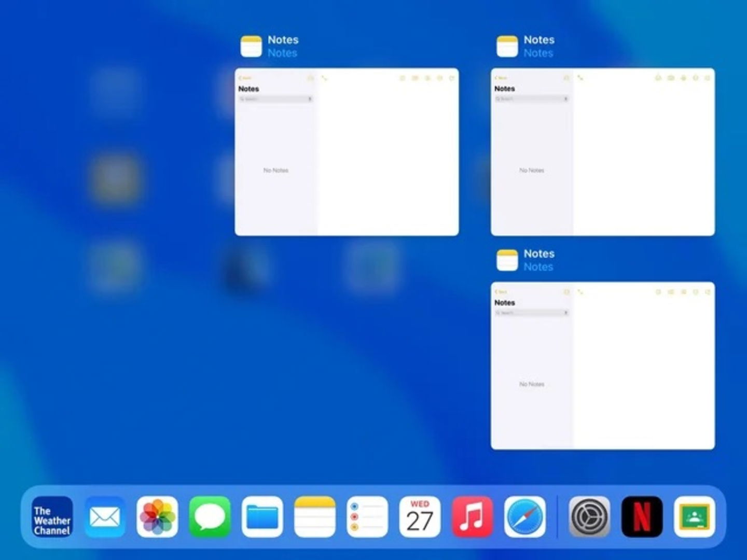Open the Photos app in dock
The width and height of the screenshot is (747, 560).
(157, 517)
